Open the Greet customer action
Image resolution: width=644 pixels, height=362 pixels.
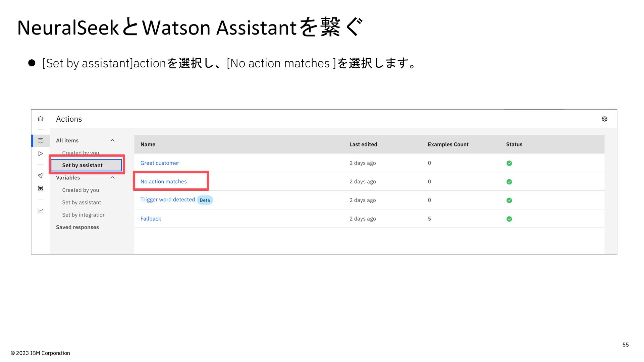point(160,163)
